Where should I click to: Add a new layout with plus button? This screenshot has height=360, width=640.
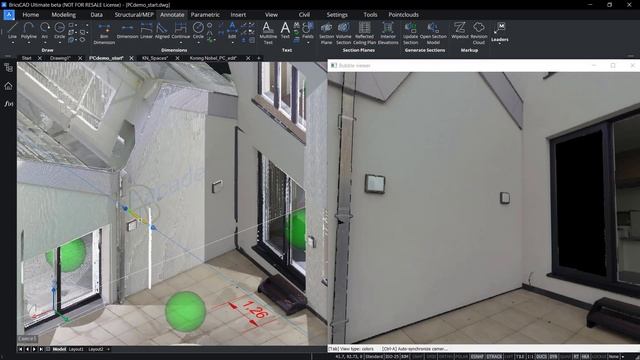(108, 349)
